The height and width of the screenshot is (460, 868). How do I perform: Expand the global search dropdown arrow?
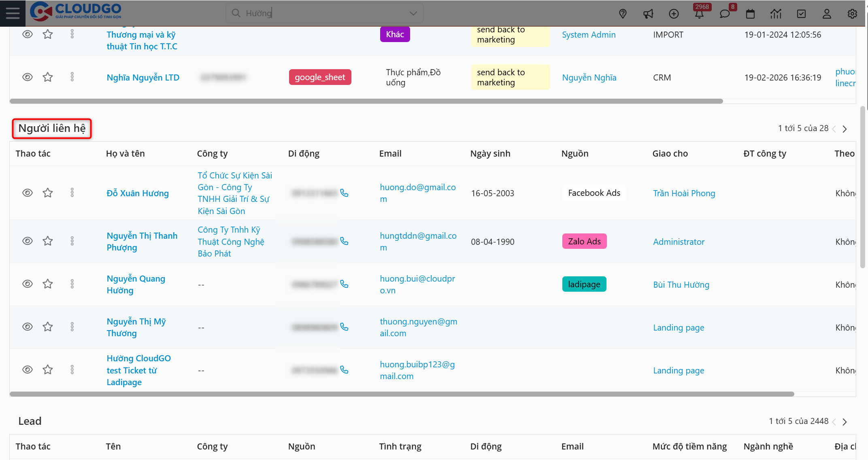413,13
